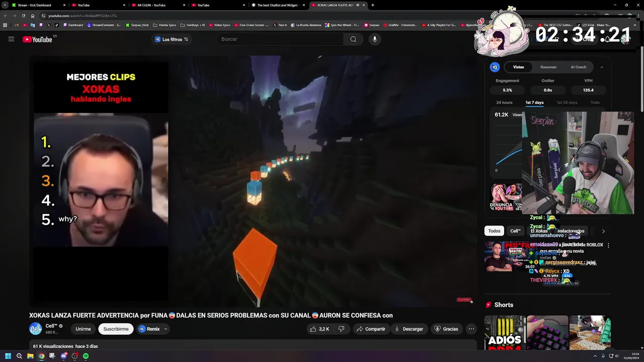
Task: Close the XOKAS LANZA FUERTE tab
Action: (364, 5)
